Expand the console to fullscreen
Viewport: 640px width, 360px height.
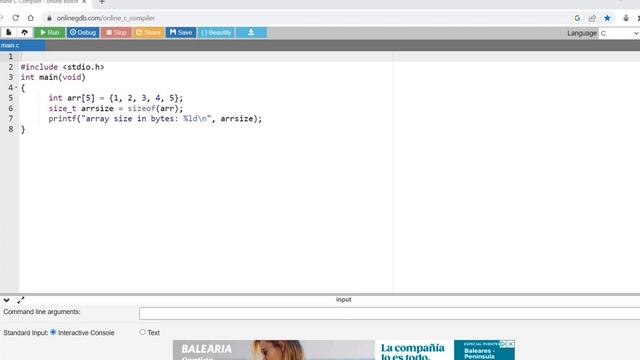(21, 300)
